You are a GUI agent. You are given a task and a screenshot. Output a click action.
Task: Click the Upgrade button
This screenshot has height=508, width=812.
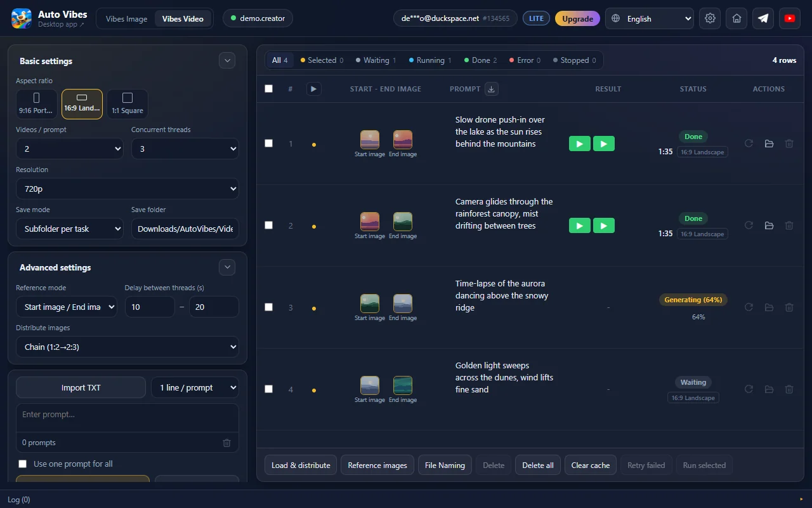coord(577,18)
